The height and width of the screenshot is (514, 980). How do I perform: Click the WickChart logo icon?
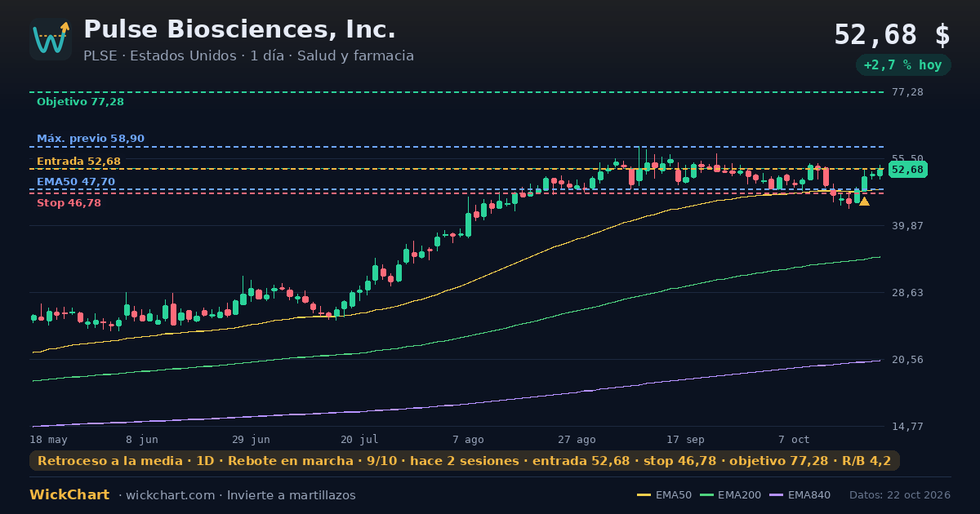[x=51, y=39]
